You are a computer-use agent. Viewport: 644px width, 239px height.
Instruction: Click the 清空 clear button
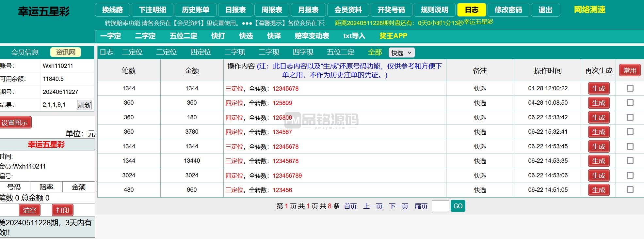click(x=30, y=210)
